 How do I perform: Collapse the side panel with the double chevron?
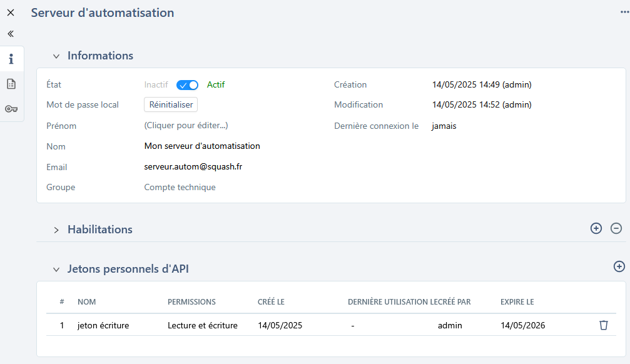point(10,34)
